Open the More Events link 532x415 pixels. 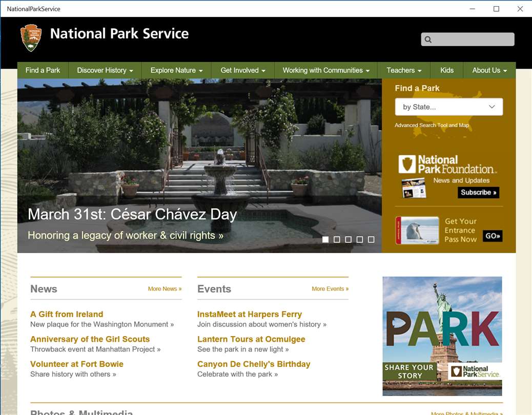pos(330,289)
